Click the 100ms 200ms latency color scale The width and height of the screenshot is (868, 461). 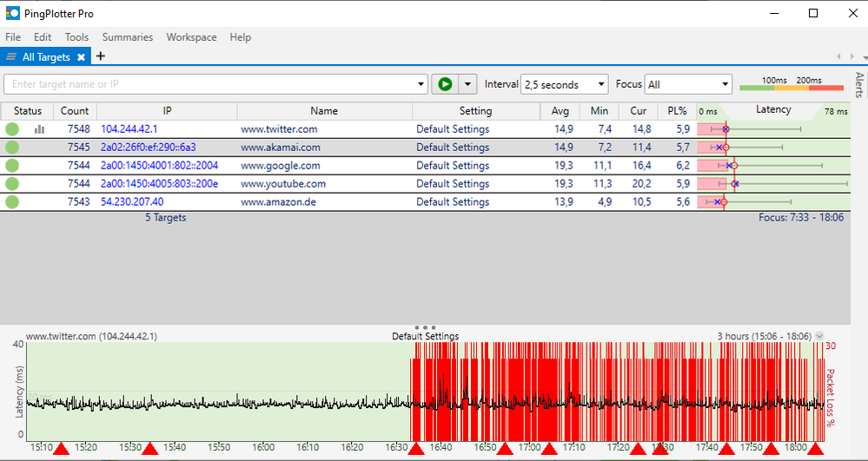pyautogui.click(x=791, y=83)
